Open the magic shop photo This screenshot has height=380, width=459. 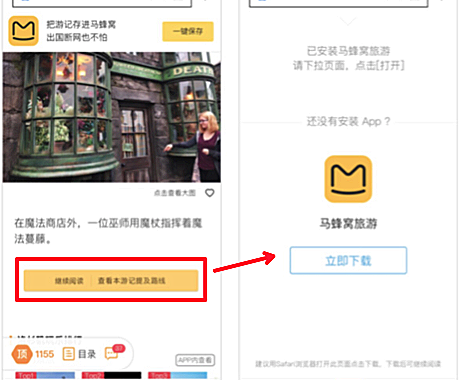pyautogui.click(x=112, y=117)
